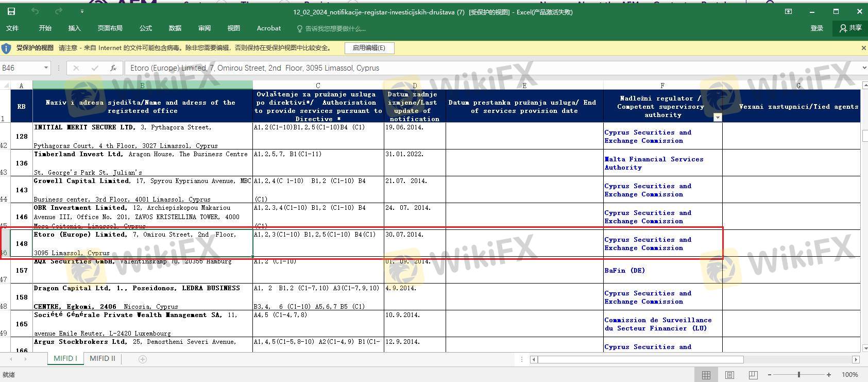Open the 数据 (Data) tab

point(175,28)
